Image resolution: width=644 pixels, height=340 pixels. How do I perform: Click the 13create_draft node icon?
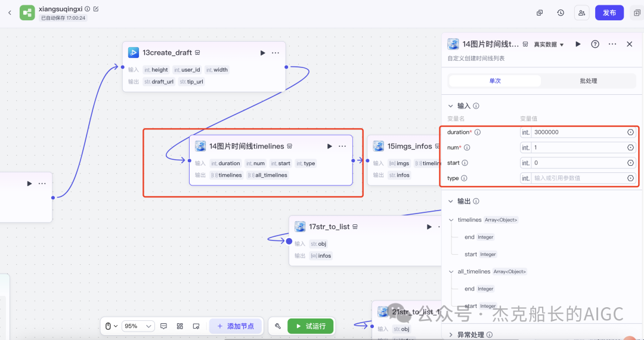[x=133, y=52]
